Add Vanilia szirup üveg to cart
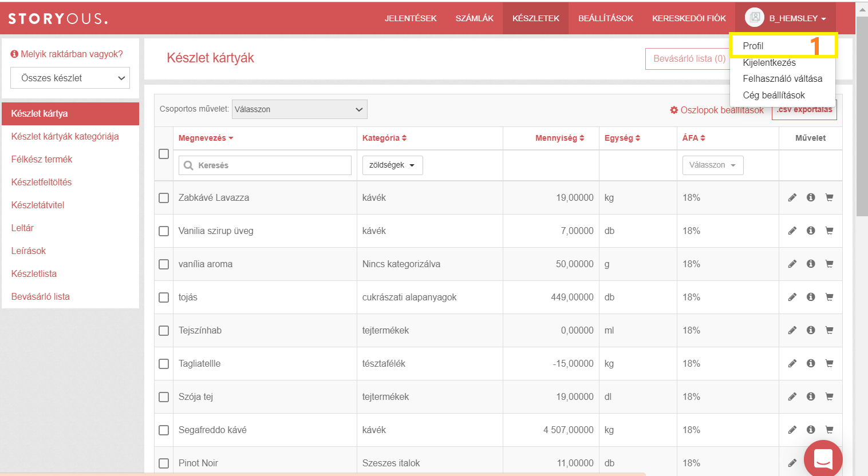The width and height of the screenshot is (868, 476). pos(829,231)
